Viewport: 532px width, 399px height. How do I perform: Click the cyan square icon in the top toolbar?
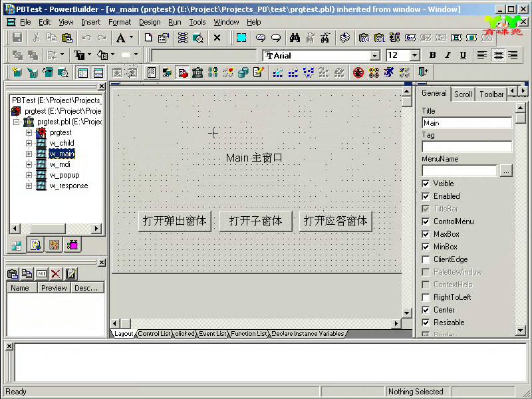coord(241,37)
